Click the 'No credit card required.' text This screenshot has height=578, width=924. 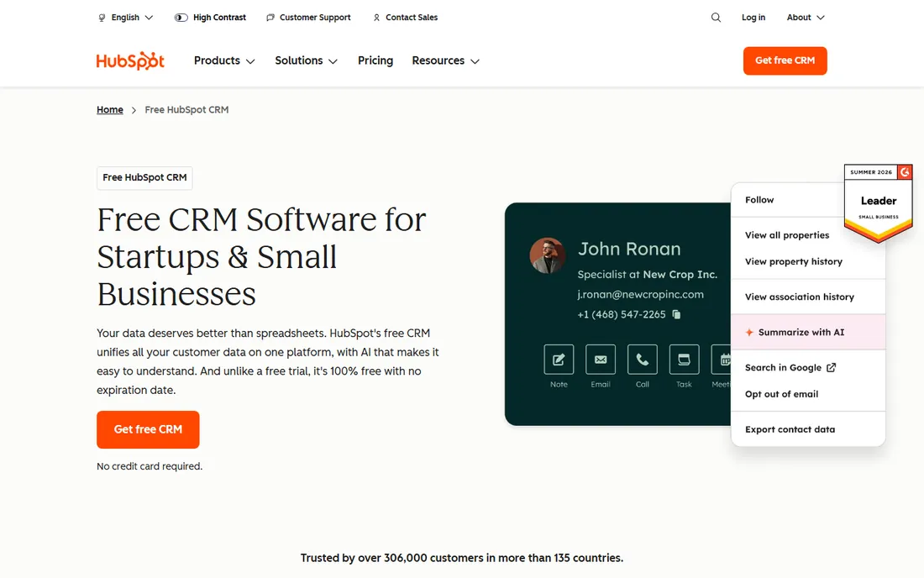[x=150, y=466]
